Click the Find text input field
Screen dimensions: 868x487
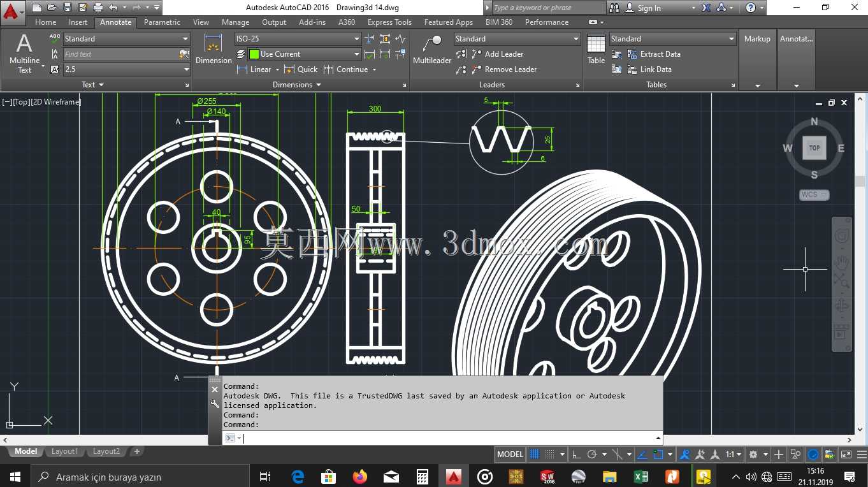tap(120, 54)
